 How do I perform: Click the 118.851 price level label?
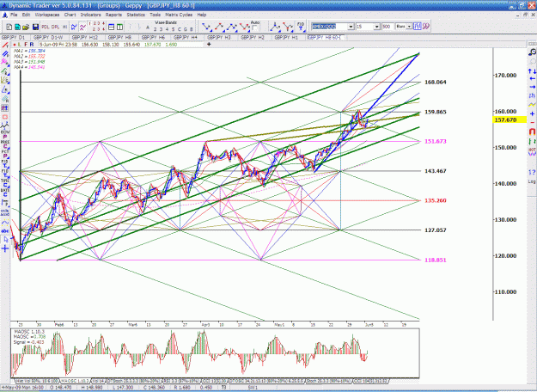click(x=436, y=260)
